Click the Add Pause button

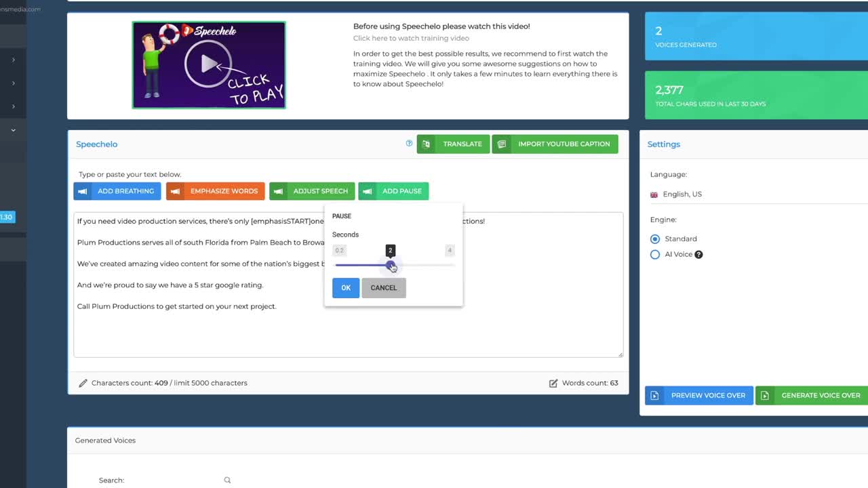point(393,191)
